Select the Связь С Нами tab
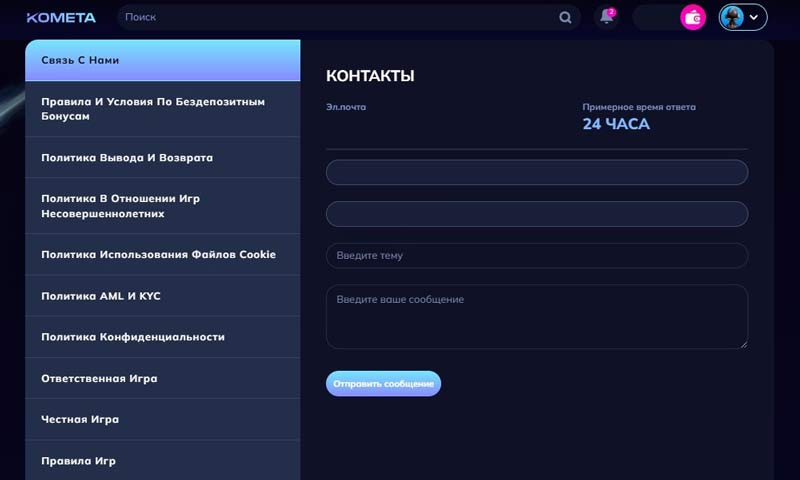The height and width of the screenshot is (480, 800). (163, 60)
